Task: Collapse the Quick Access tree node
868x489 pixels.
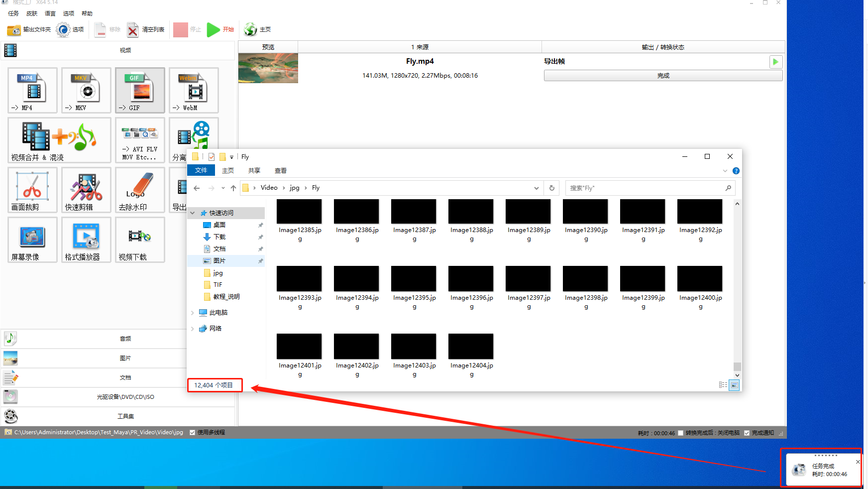Action: click(x=193, y=213)
